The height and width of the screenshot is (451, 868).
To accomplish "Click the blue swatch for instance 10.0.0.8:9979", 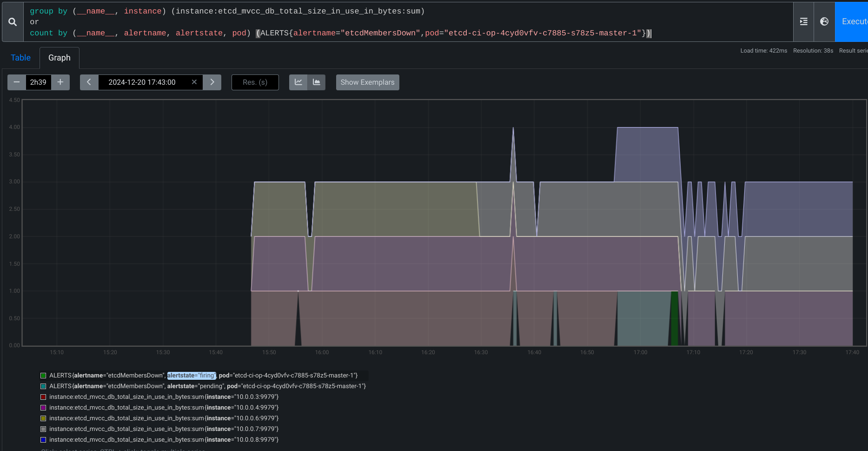I will (x=43, y=440).
